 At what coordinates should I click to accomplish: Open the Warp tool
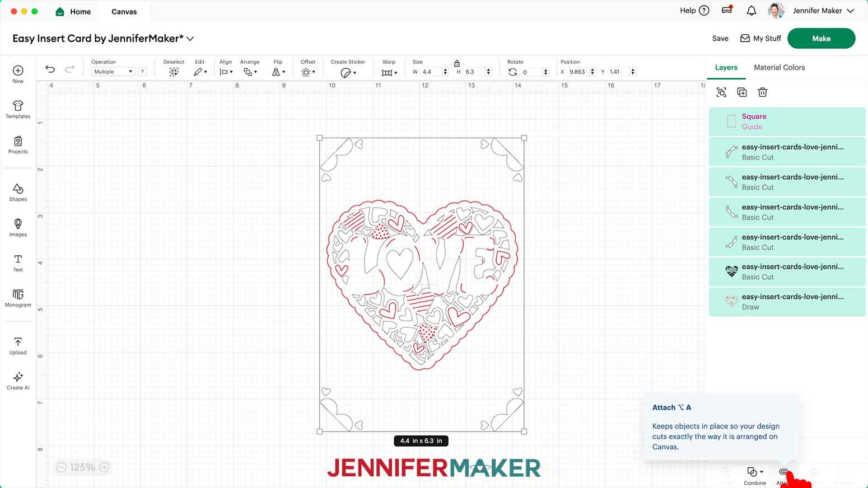click(x=389, y=73)
